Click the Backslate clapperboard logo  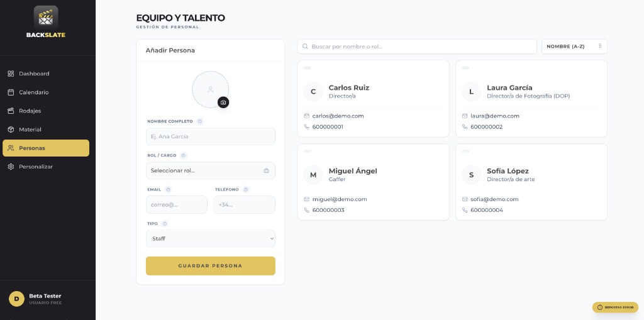pos(45,18)
